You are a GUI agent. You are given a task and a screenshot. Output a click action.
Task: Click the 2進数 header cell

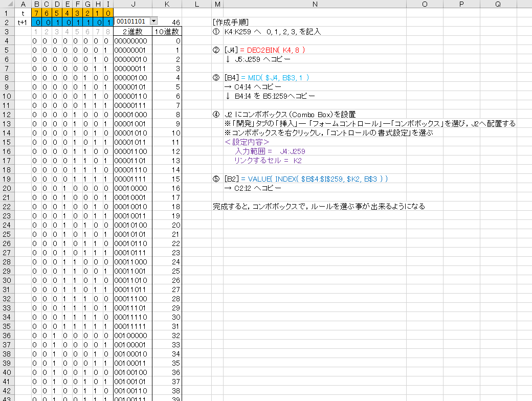tap(132, 32)
